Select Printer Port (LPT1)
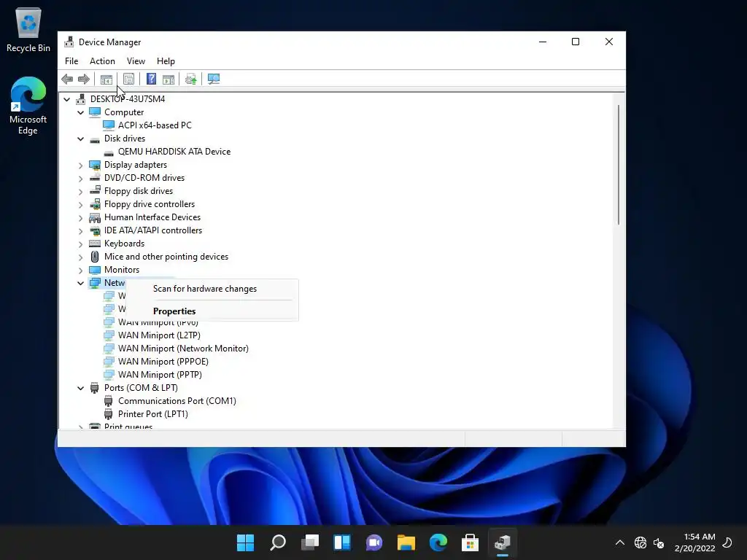The height and width of the screenshot is (560, 747). [x=153, y=414]
